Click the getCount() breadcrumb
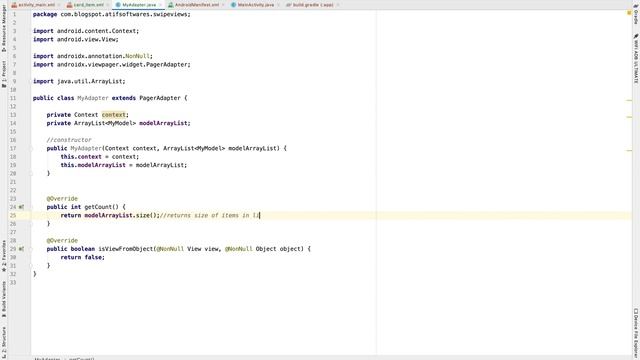 pos(82,359)
